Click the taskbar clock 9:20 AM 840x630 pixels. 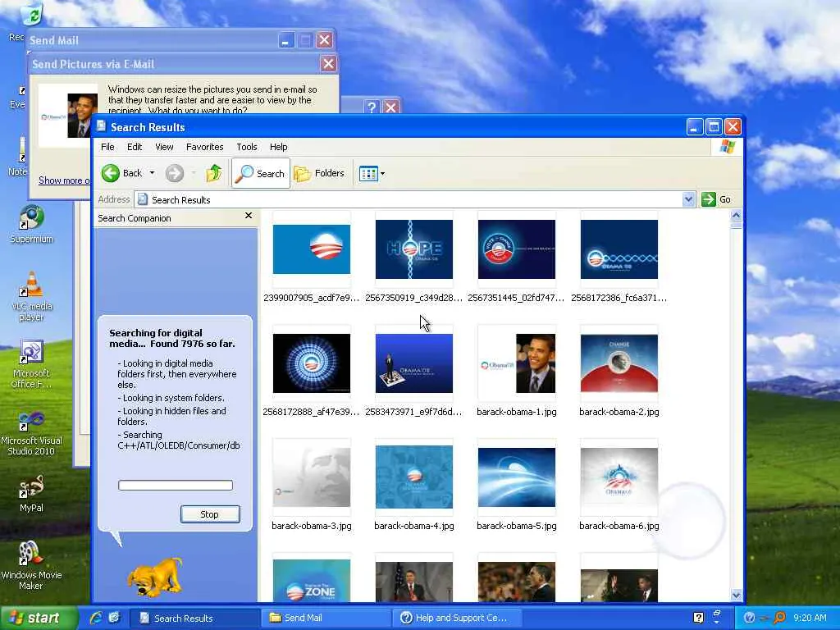[810, 618]
